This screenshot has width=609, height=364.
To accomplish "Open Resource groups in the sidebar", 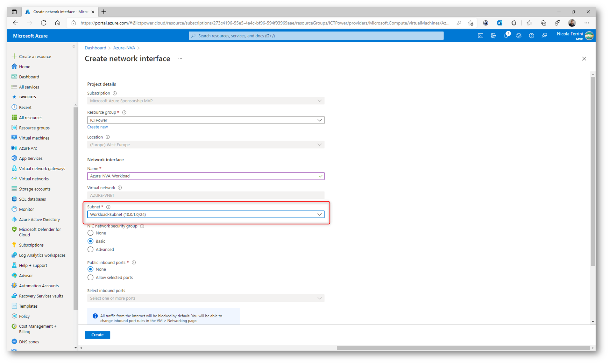I will tap(34, 128).
